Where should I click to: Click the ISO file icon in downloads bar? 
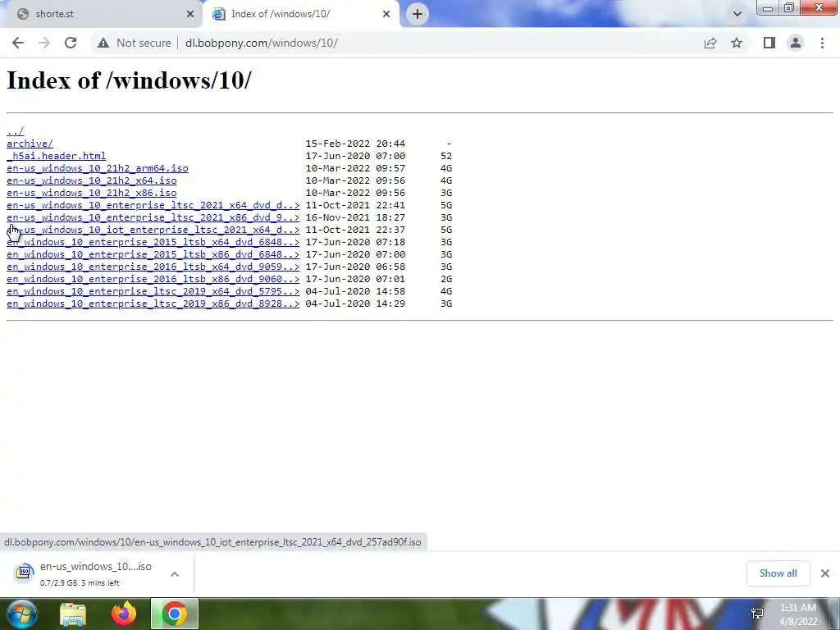pyautogui.click(x=24, y=573)
